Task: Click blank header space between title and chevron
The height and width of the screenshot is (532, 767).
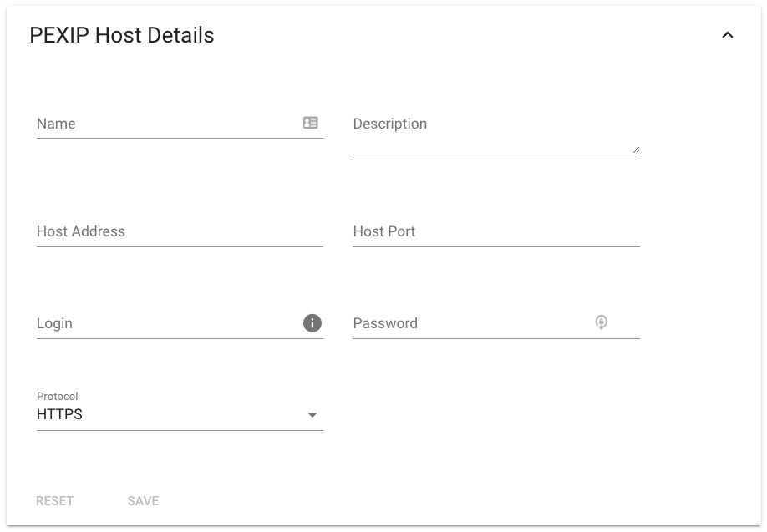Action: point(465,35)
